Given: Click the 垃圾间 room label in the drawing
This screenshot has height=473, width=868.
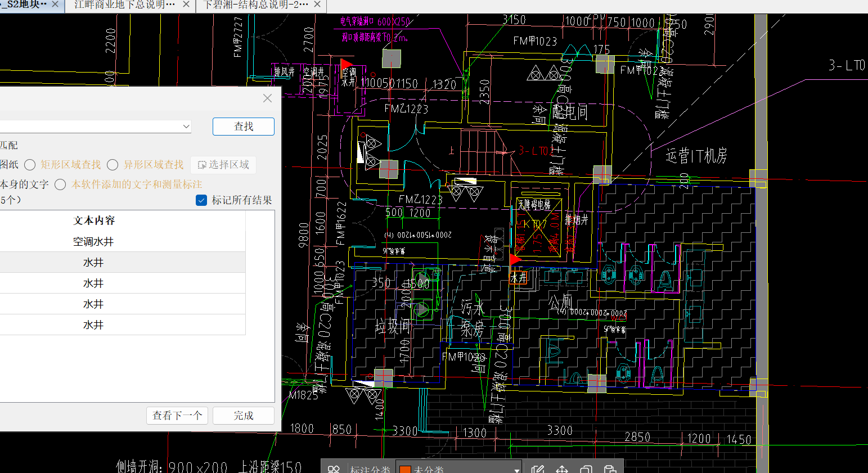Looking at the screenshot, I should pyautogui.click(x=393, y=326).
